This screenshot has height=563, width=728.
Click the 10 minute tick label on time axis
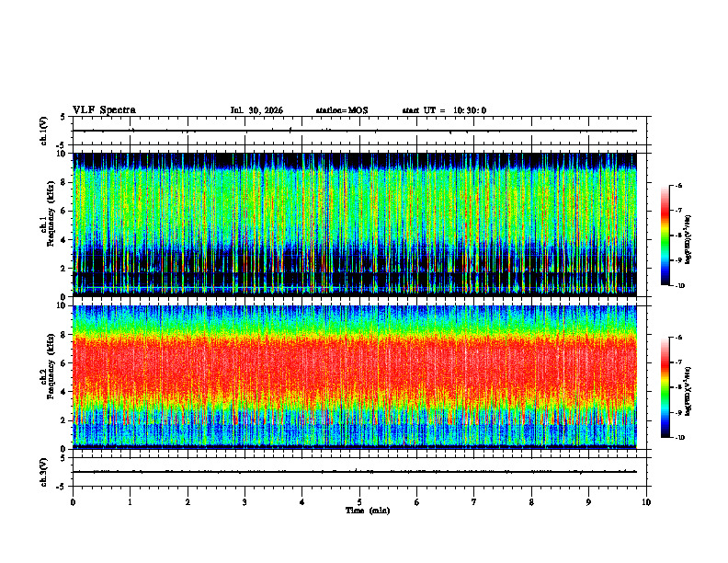click(646, 502)
